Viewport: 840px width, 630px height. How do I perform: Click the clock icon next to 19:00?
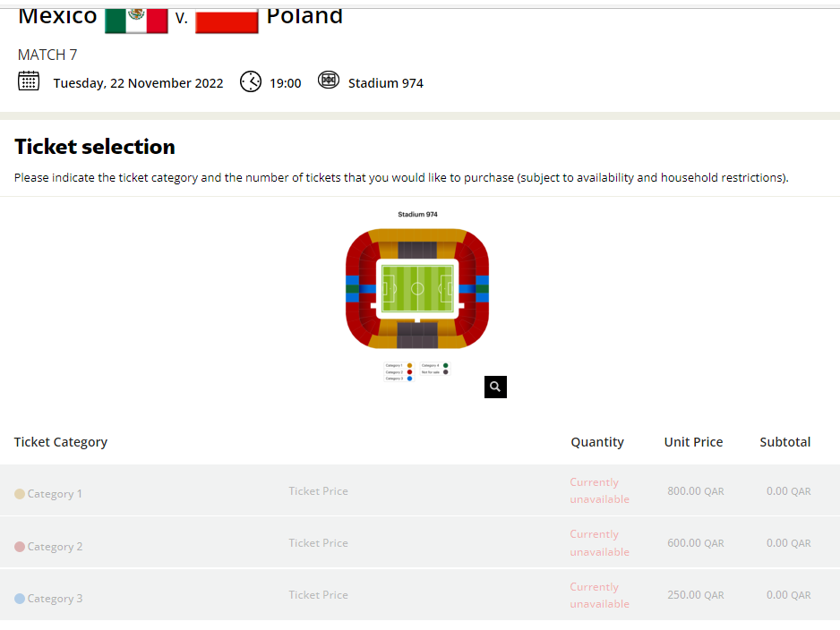pyautogui.click(x=251, y=81)
